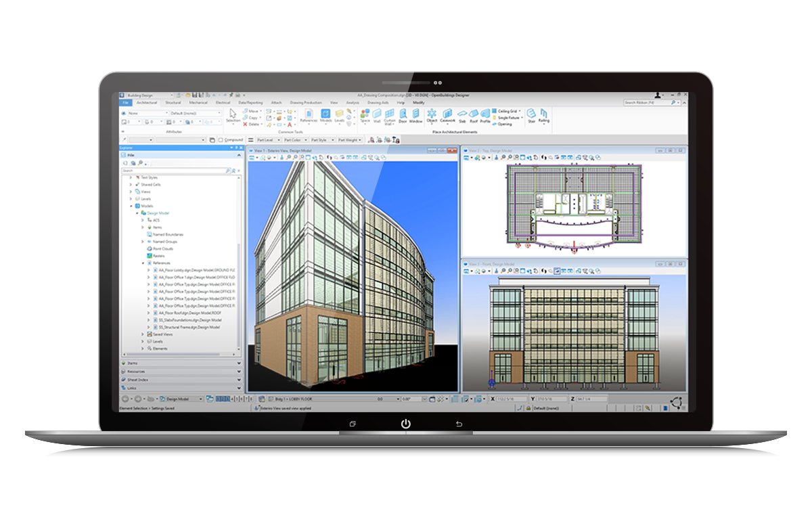Select the Wall placement tool
The height and width of the screenshot is (528, 812).
point(377,115)
